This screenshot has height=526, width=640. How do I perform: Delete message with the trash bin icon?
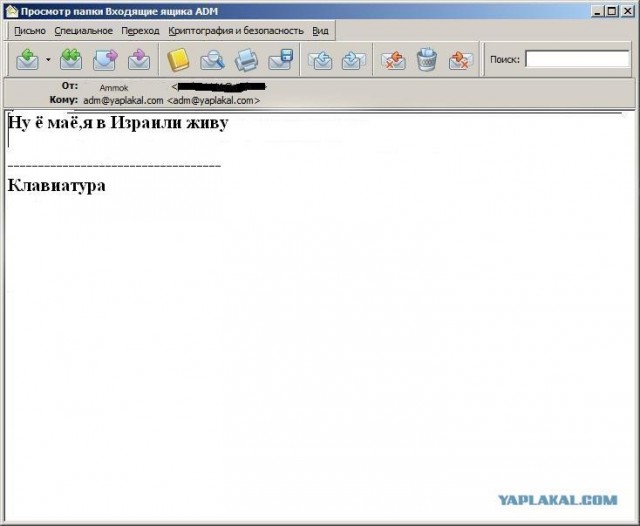tap(427, 60)
